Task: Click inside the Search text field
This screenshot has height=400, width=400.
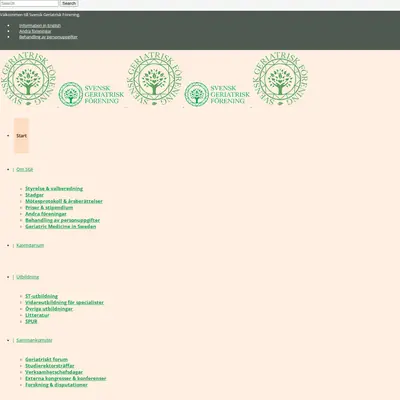Action: (x=29, y=3)
